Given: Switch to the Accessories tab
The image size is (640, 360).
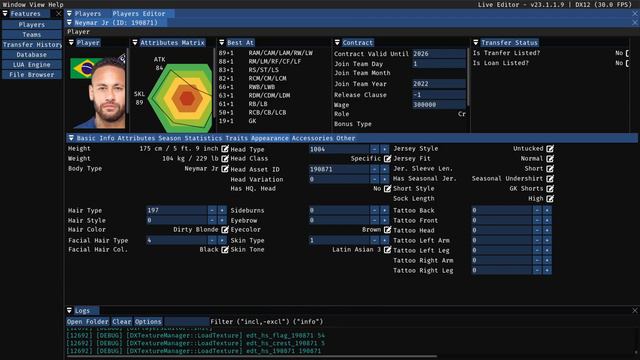Looking at the screenshot, I should click(312, 138).
